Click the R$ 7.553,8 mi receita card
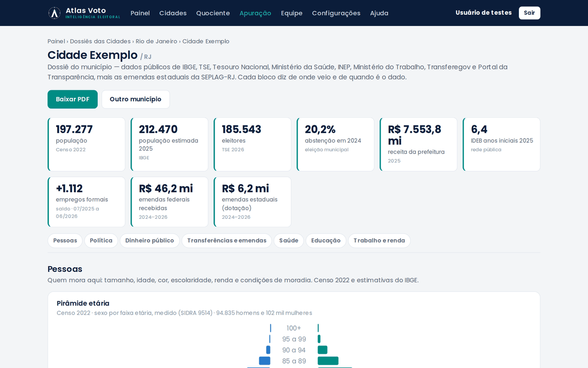The image size is (588, 368). click(x=418, y=144)
